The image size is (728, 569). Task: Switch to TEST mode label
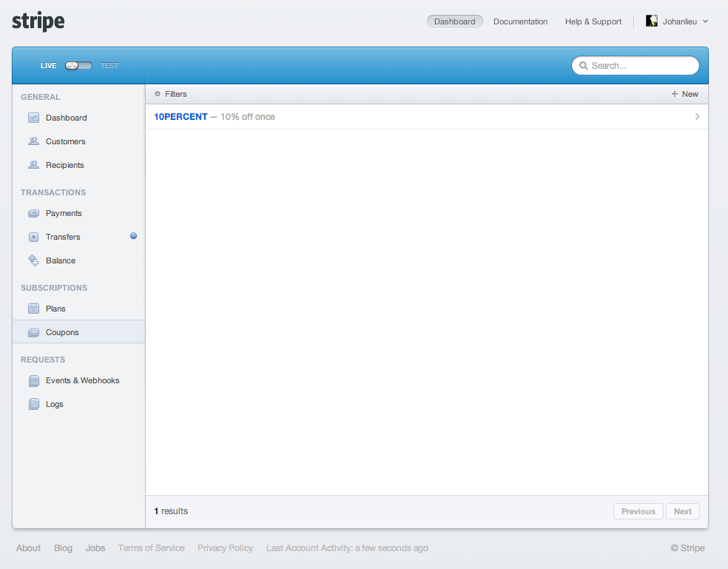point(109,66)
